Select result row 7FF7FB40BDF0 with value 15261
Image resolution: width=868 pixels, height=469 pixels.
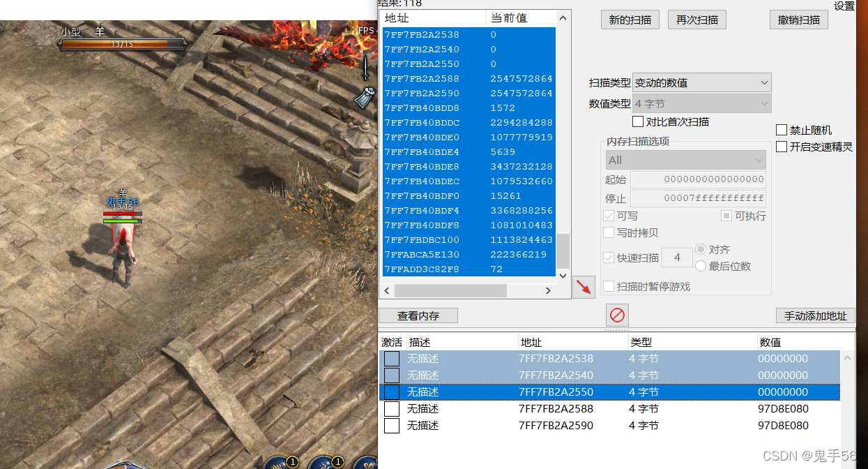[x=469, y=196]
